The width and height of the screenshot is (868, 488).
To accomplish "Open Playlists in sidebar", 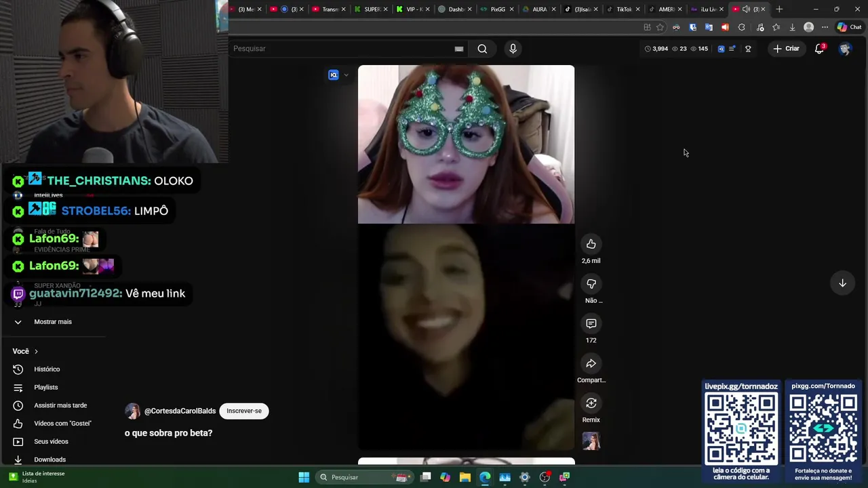I will point(46,387).
